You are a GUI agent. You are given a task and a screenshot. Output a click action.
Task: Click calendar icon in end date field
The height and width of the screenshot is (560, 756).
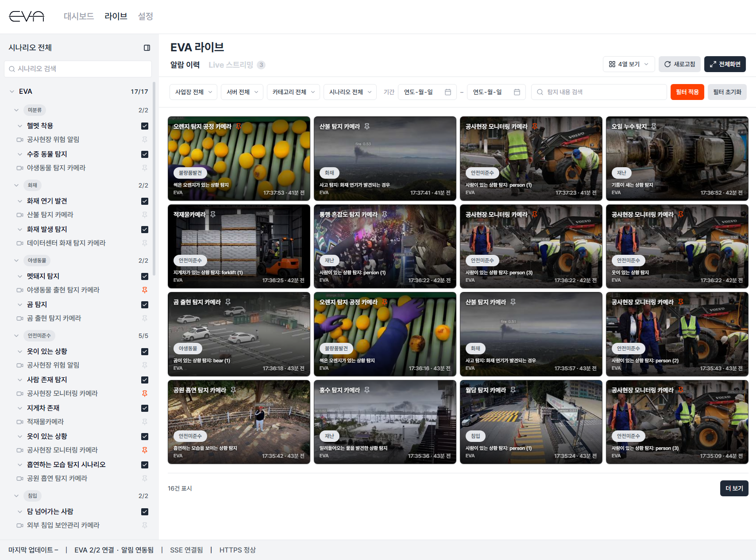coord(517,92)
